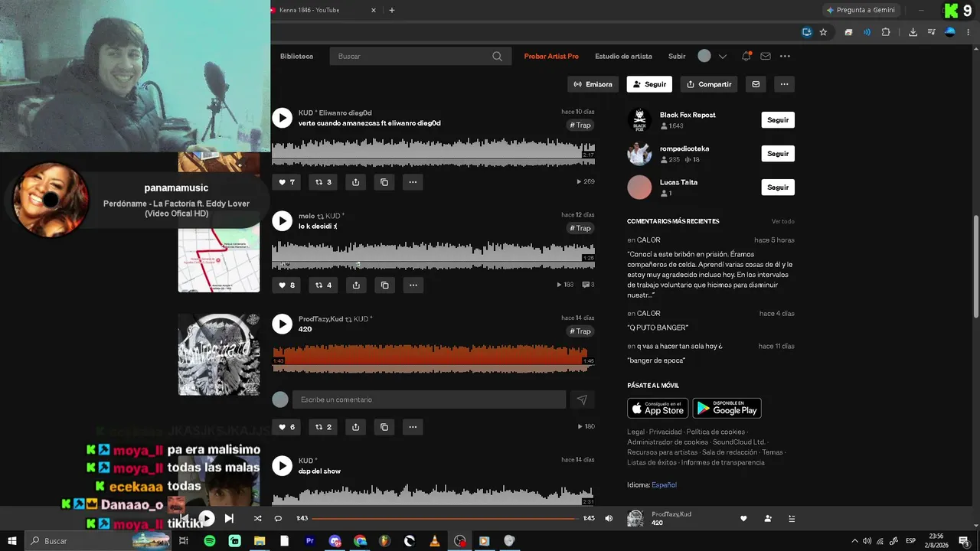This screenshot has height=551, width=980.
Task: Send a message to this profile
Action: point(756,84)
